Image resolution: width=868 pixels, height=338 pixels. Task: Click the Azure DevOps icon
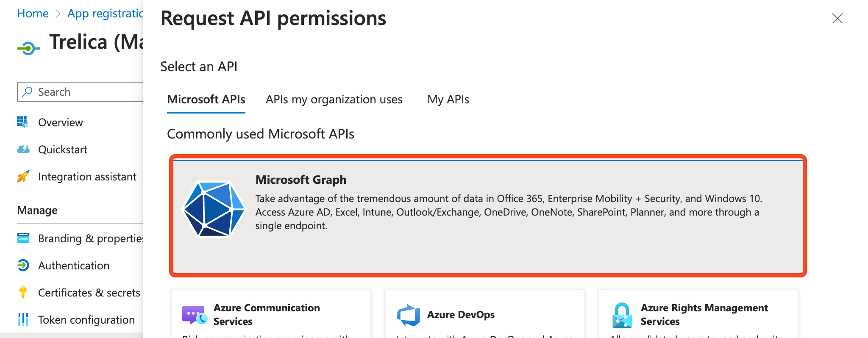click(409, 315)
